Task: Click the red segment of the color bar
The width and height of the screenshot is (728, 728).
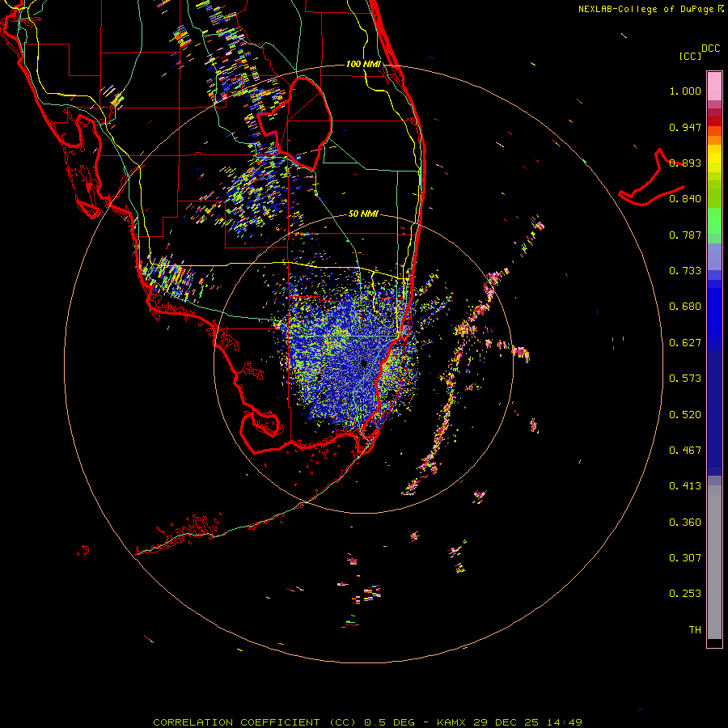Action: point(714,121)
